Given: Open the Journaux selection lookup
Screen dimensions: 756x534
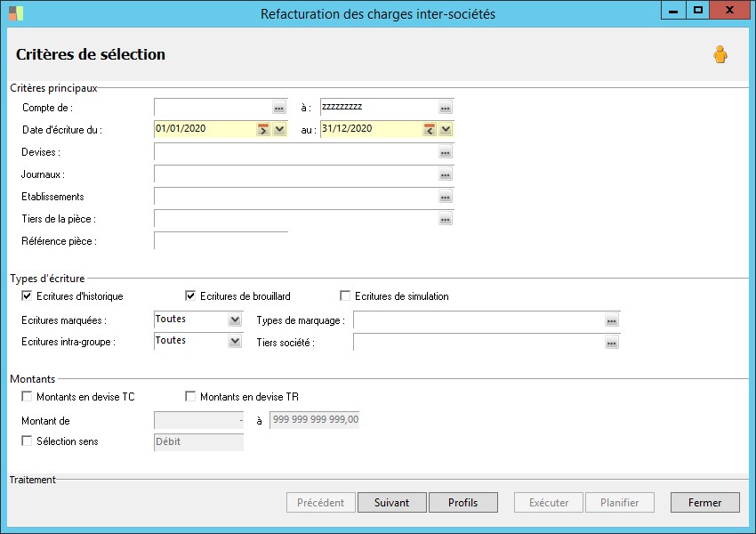Looking at the screenshot, I should pos(446,174).
